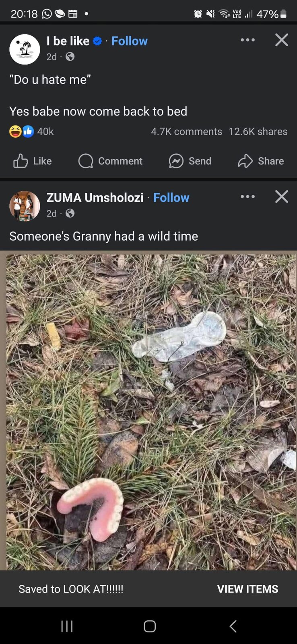The height and width of the screenshot is (644, 297).
Task: Follow ZUMA Umsholozi
Action: click(171, 198)
